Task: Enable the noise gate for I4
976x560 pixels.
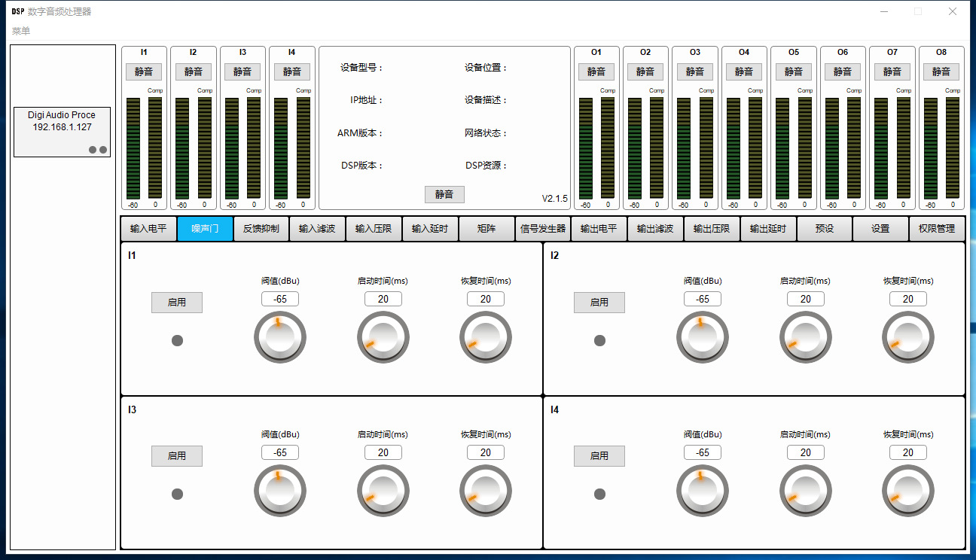Action: [599, 456]
